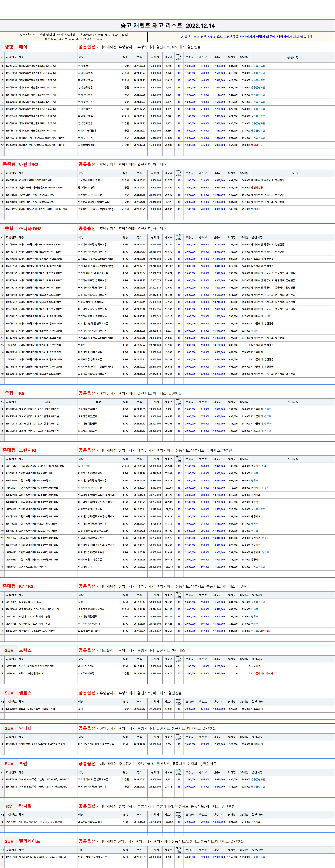This screenshot has width=335, height=868.
Task: Select plate number 128호7892
Action: 11,709
